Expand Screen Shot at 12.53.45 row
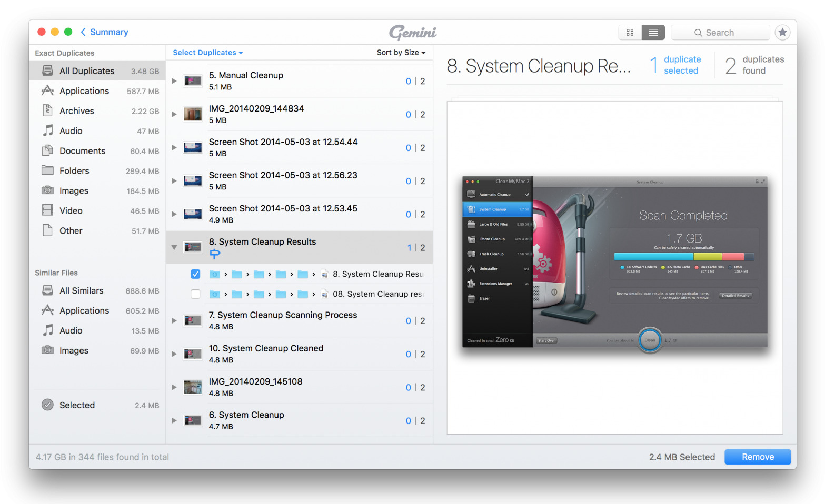 coord(174,214)
